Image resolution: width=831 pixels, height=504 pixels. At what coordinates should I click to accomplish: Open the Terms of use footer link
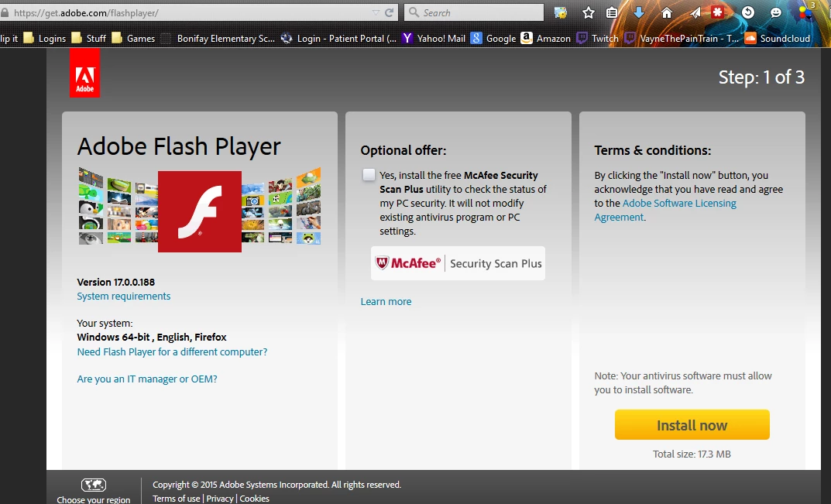pyautogui.click(x=177, y=499)
